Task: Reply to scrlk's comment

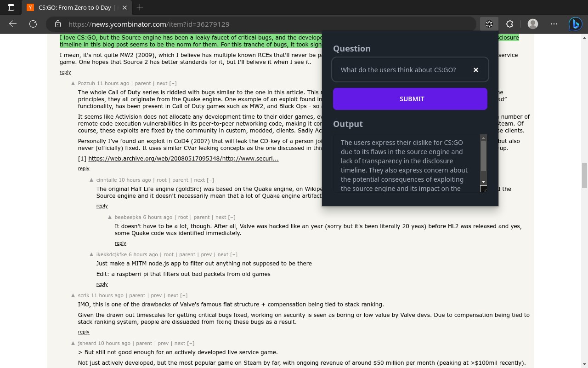Action: pyautogui.click(x=84, y=332)
